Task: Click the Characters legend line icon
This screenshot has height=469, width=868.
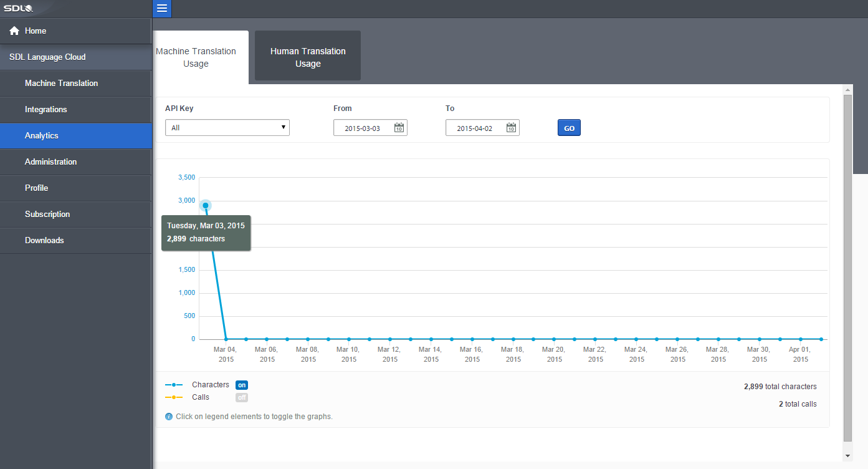Action: pyautogui.click(x=174, y=385)
